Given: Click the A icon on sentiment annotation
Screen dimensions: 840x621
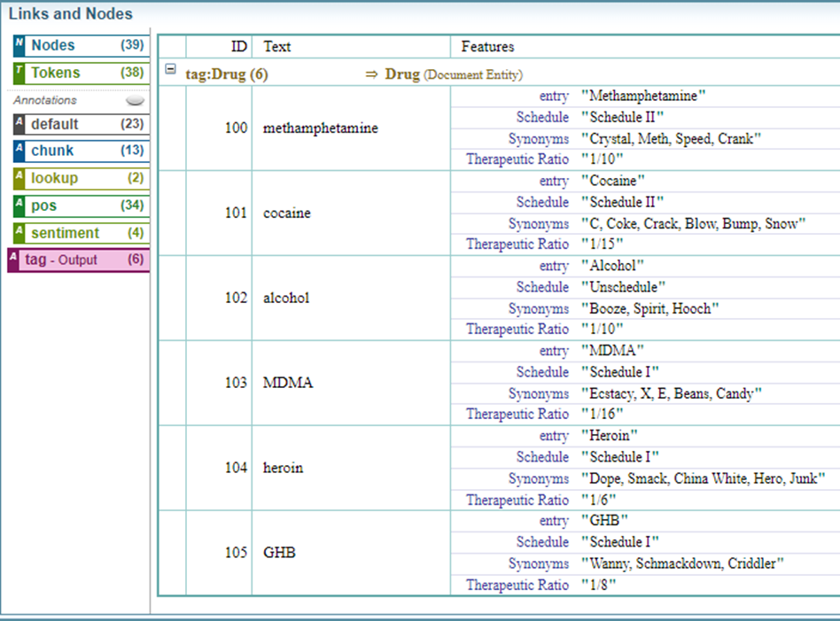Looking at the screenshot, I should pyautogui.click(x=19, y=233).
